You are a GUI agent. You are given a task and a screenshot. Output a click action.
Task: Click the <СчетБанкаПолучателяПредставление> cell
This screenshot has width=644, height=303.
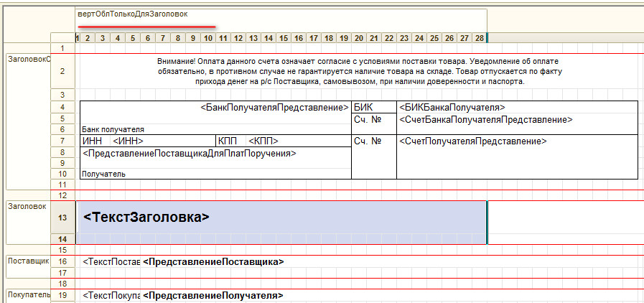click(485, 119)
